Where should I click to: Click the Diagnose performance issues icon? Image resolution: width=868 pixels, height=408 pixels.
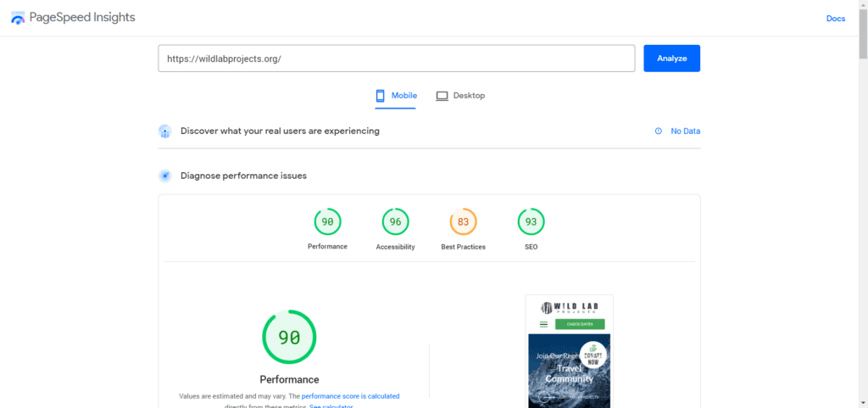pyautogui.click(x=165, y=176)
